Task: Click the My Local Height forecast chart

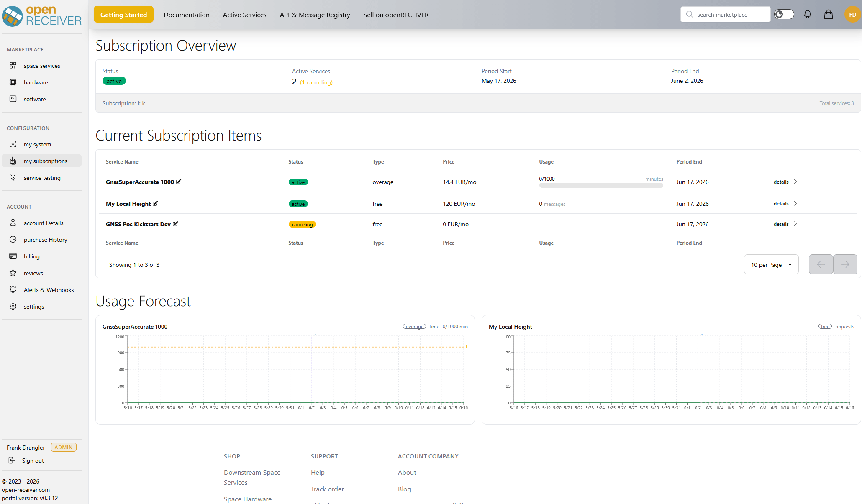Action: 682,370
